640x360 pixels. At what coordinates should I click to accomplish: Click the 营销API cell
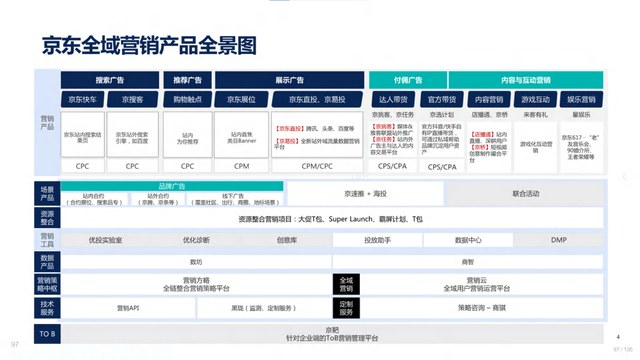click(128, 308)
